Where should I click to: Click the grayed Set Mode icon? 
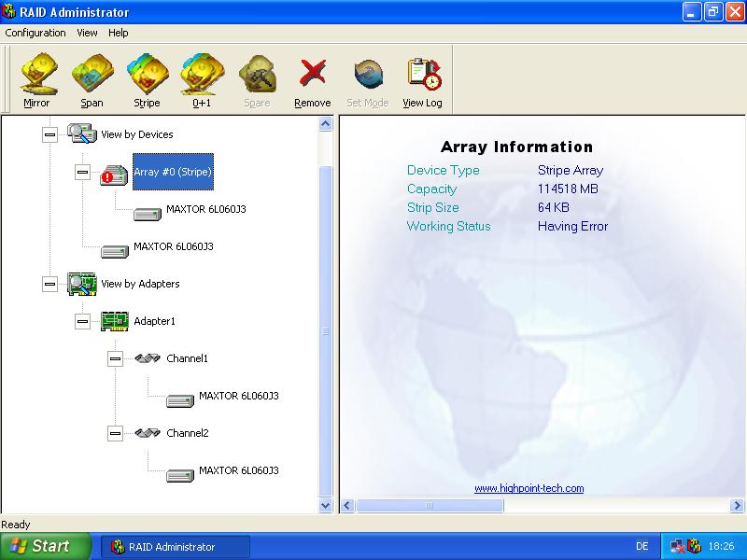click(368, 81)
